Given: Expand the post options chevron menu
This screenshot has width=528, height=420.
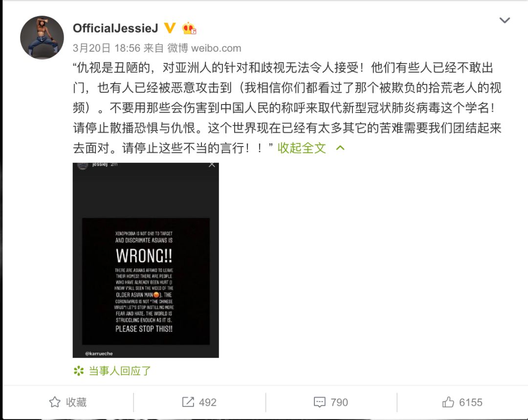Looking at the screenshot, I should coord(505,20).
